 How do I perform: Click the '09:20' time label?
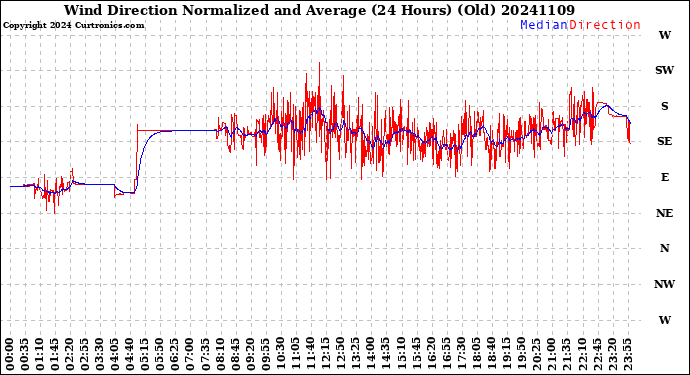tap(250, 354)
